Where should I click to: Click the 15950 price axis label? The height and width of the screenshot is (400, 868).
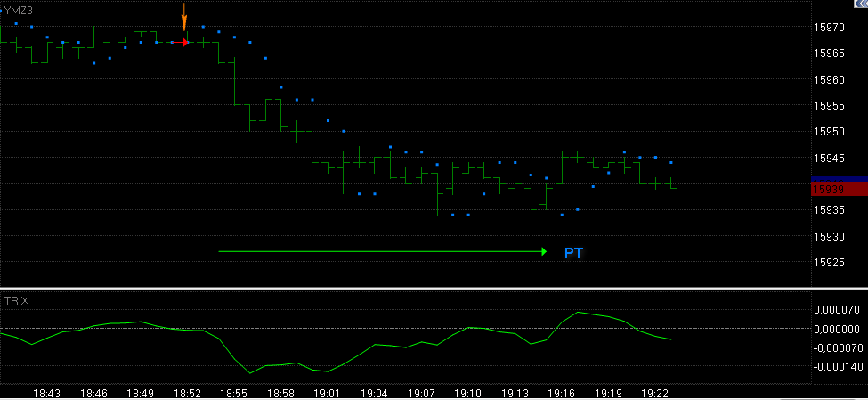[828, 132]
